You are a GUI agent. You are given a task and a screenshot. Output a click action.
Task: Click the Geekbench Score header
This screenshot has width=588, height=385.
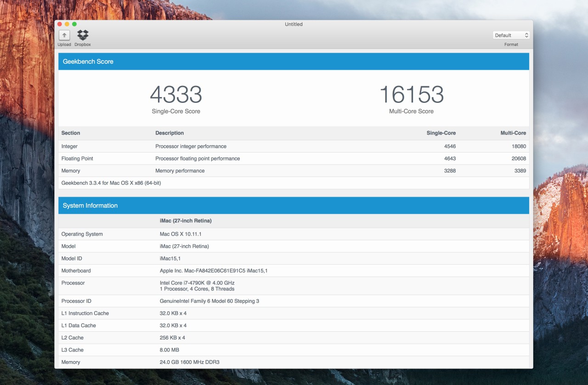(294, 62)
